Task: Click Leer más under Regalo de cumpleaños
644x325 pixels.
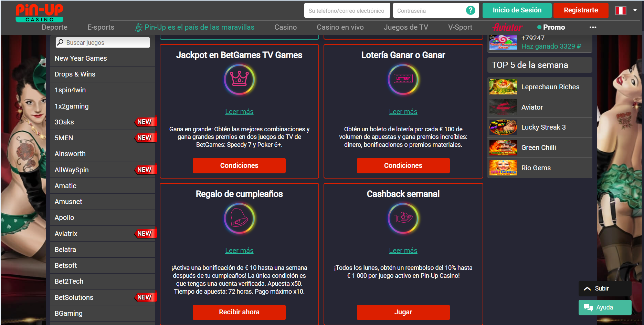Action: pyautogui.click(x=239, y=251)
